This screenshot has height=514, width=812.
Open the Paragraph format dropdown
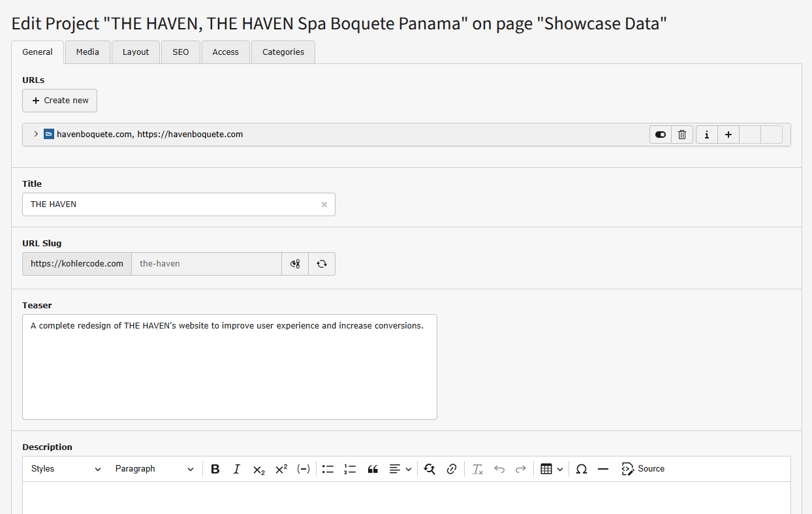click(155, 469)
